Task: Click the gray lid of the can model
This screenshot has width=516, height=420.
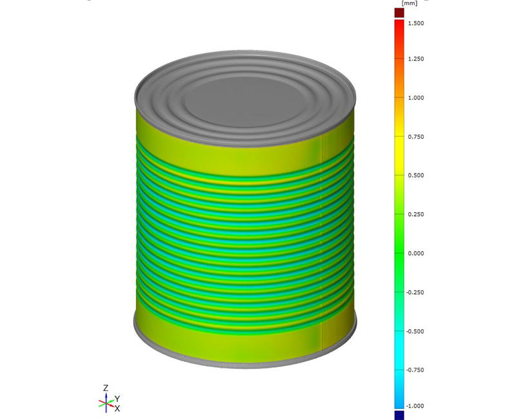Action: 245,99
